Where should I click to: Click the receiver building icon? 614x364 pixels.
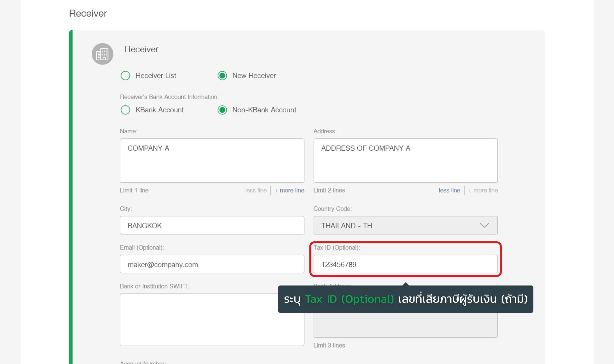pos(102,54)
